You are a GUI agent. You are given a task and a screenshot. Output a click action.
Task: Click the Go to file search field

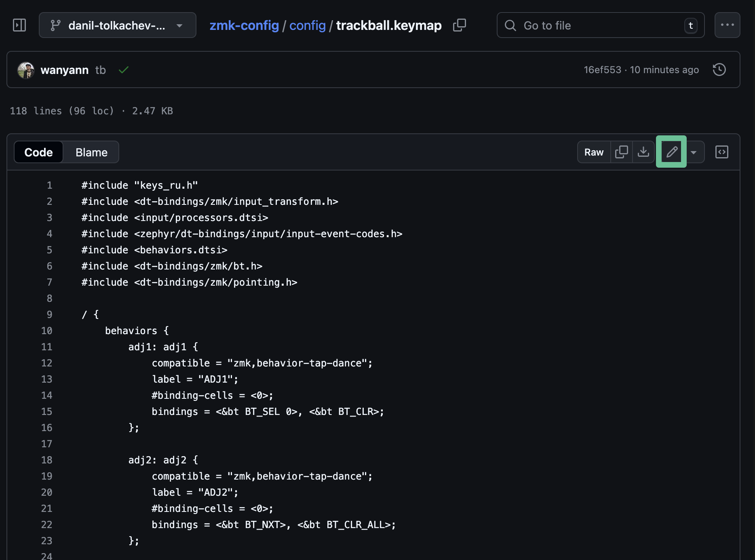(x=600, y=25)
